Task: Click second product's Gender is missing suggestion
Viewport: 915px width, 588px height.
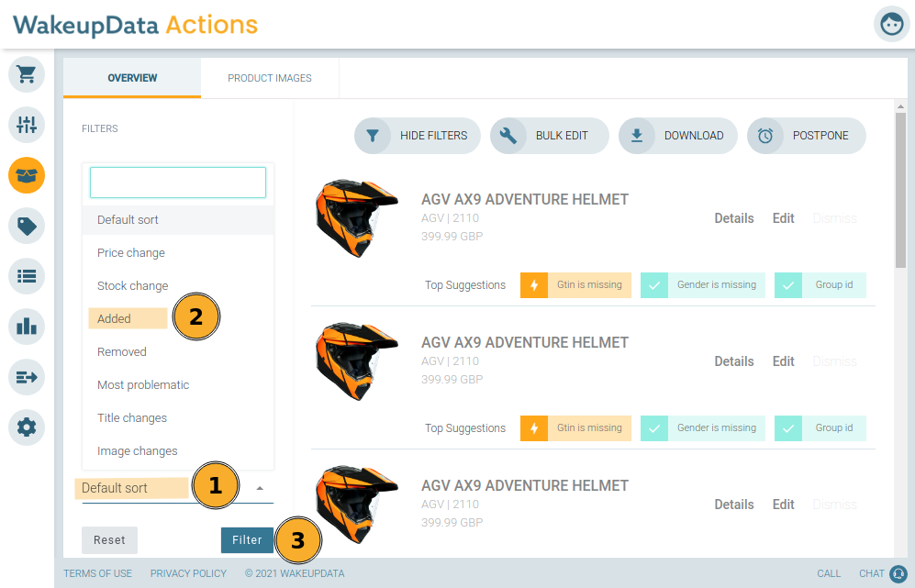Action: tap(703, 428)
